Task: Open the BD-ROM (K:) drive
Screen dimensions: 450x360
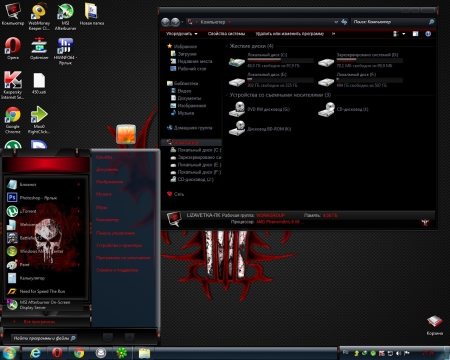Action: [260, 129]
